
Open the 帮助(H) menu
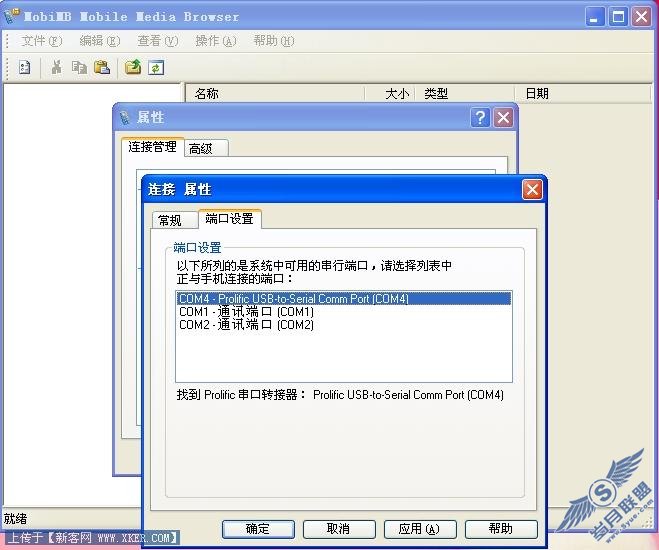click(274, 41)
